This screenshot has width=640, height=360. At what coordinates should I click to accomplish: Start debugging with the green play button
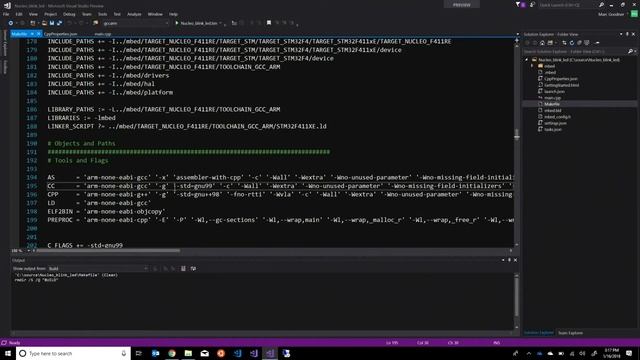177,23
